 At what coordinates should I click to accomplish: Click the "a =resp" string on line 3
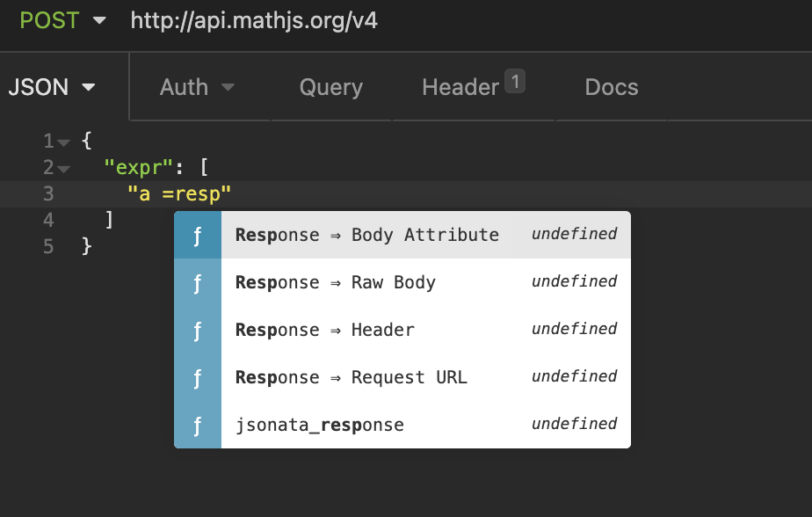pos(179,193)
